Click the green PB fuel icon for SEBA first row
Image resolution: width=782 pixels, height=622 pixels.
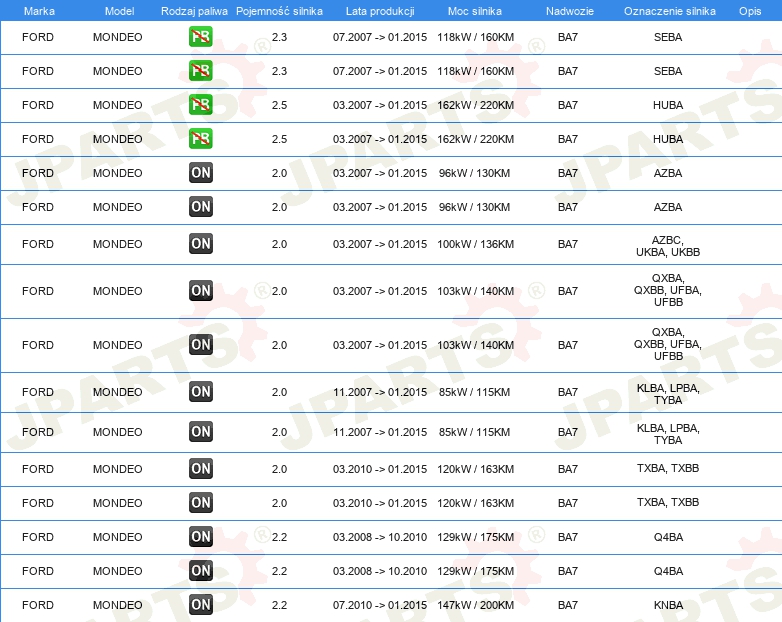200,36
